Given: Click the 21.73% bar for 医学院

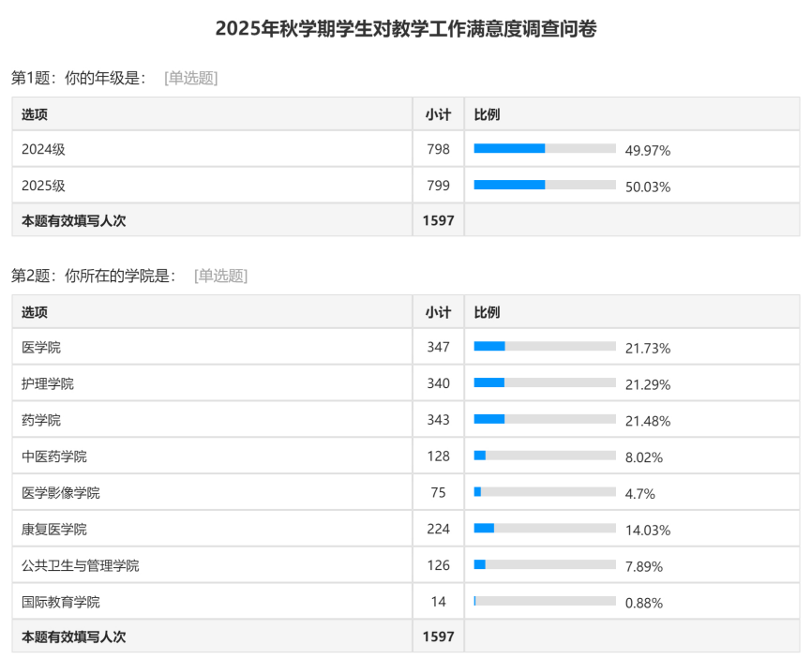Looking at the screenshot, I should pos(545,347).
